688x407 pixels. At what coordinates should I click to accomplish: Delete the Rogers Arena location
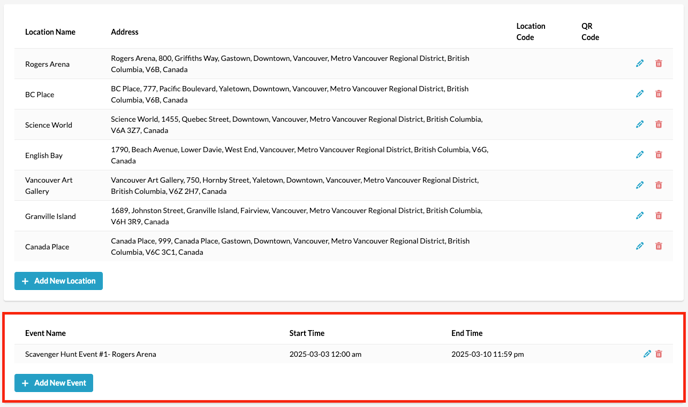659,64
